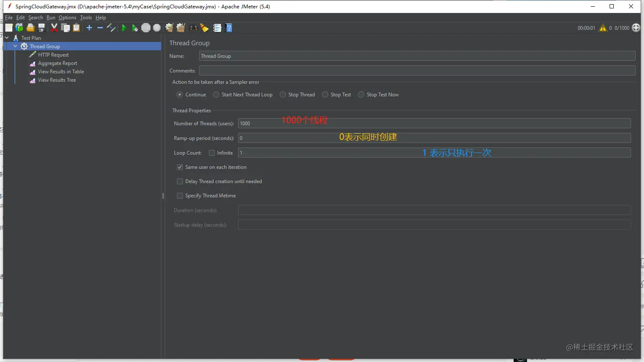Image resolution: width=644 pixels, height=362 pixels.
Task: Open the Function Helper dialog icon
Action: (217, 28)
